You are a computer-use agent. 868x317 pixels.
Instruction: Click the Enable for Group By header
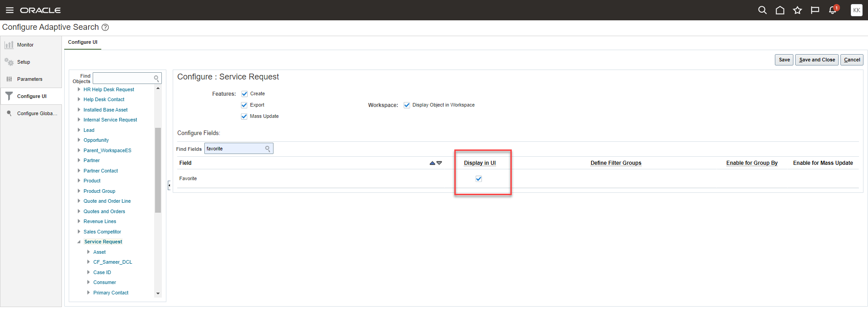[x=752, y=163]
